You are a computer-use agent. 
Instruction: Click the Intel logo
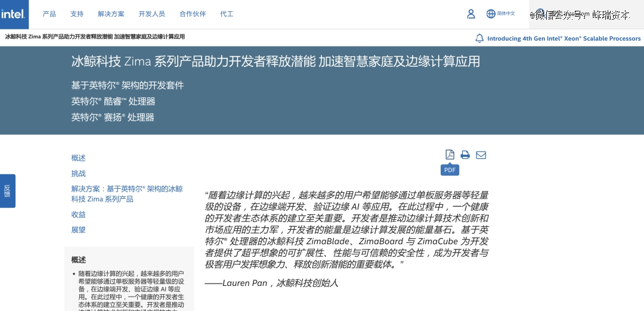pos(13,14)
